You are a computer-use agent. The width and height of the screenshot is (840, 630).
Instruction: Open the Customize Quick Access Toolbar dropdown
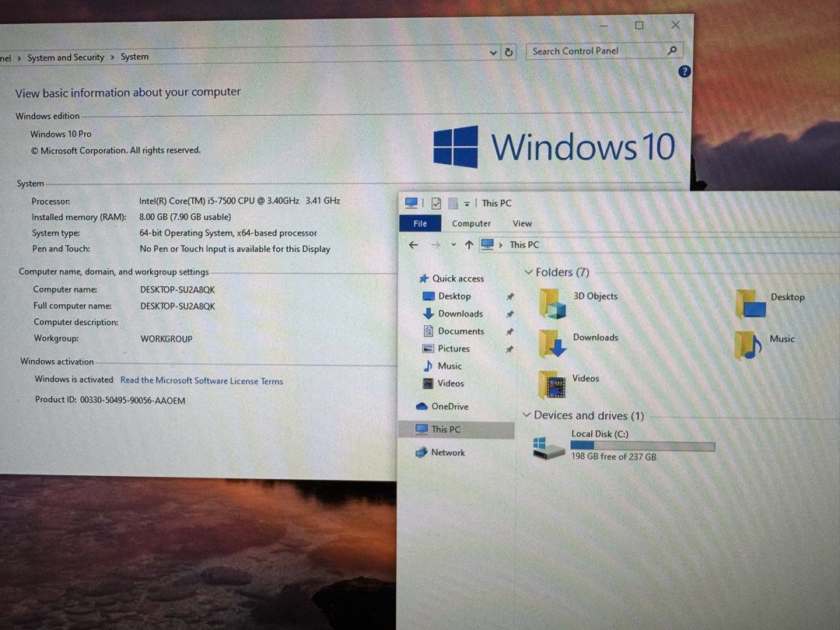[467, 204]
